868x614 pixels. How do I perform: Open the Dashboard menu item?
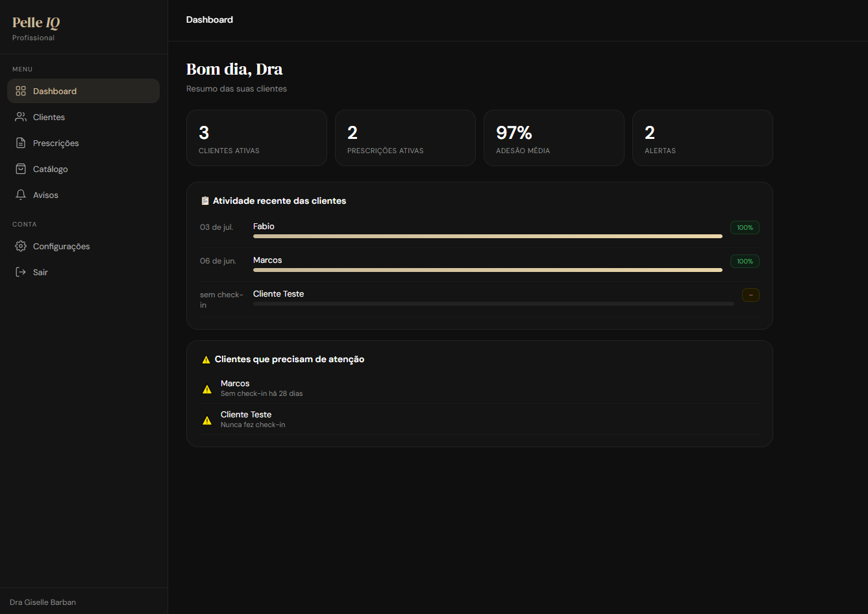tap(83, 91)
